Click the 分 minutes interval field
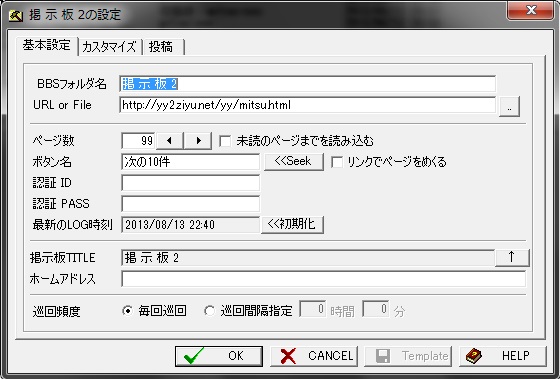Screen dimensions: 560x379 376,309
